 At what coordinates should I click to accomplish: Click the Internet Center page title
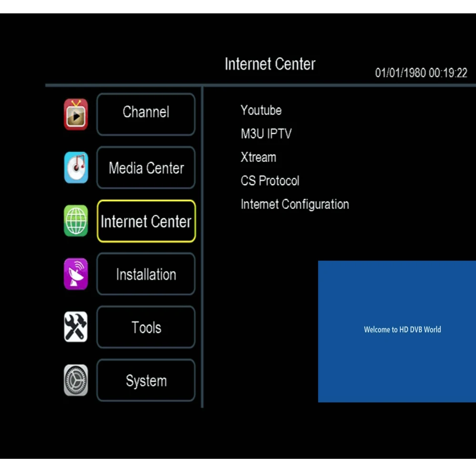click(270, 64)
